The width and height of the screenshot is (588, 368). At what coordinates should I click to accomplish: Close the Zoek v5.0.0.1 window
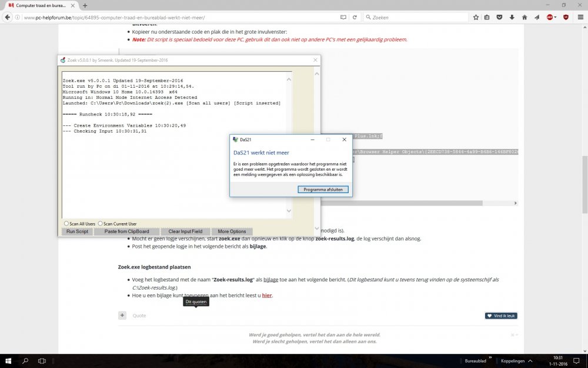[x=315, y=60]
